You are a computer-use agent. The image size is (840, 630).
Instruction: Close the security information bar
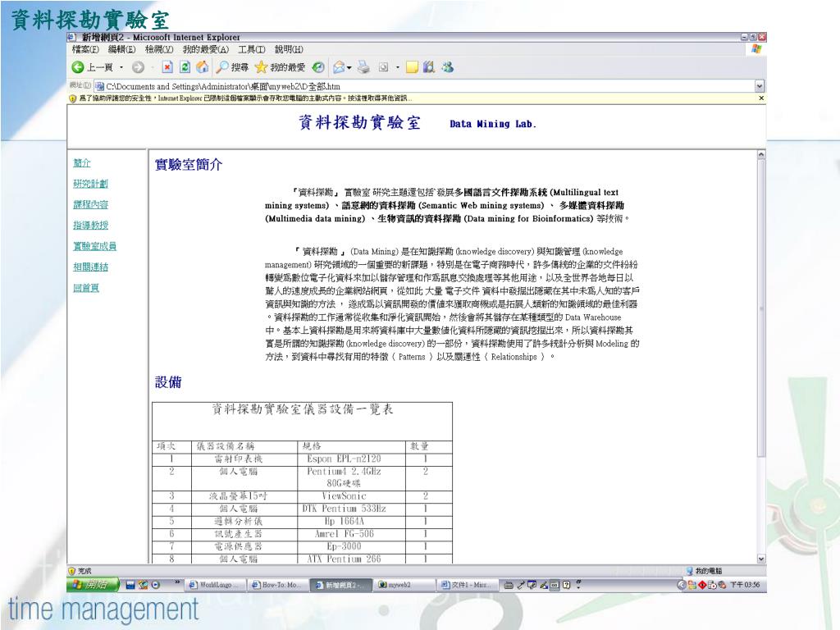click(761, 98)
